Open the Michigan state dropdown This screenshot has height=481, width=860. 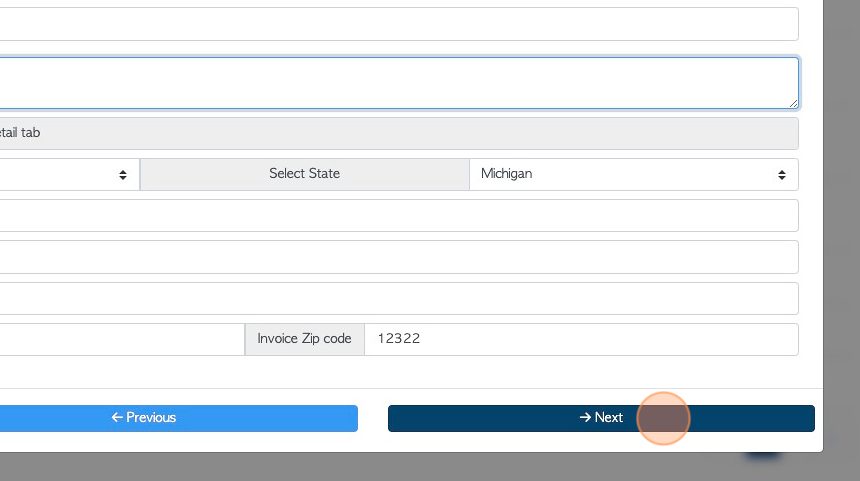[633, 174]
